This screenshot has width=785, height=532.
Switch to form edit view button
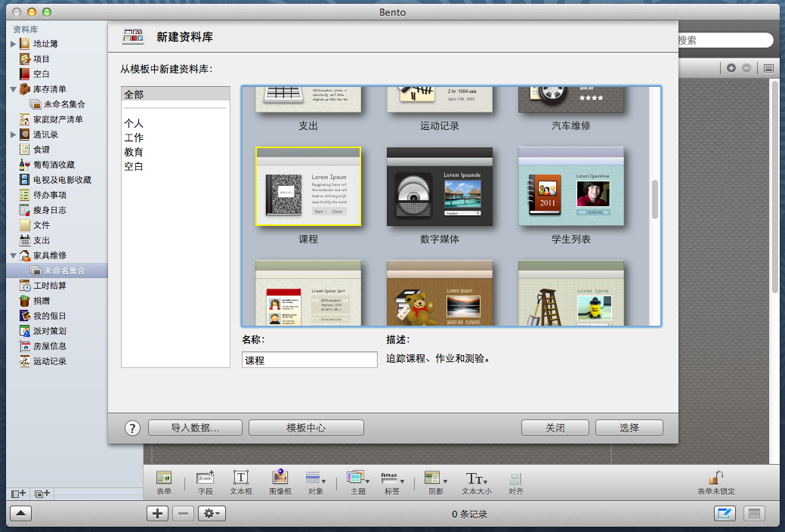pos(725,513)
